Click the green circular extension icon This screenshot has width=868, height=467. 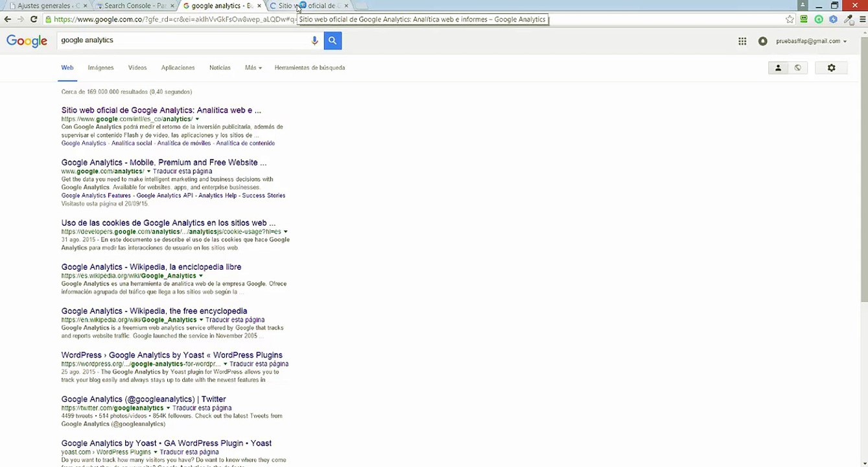(x=819, y=19)
